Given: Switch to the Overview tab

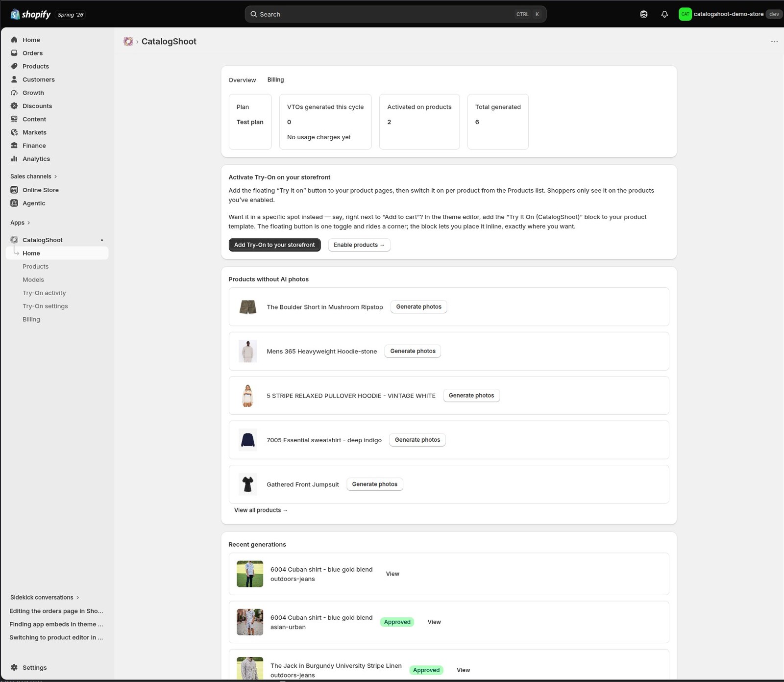Looking at the screenshot, I should coord(242,80).
